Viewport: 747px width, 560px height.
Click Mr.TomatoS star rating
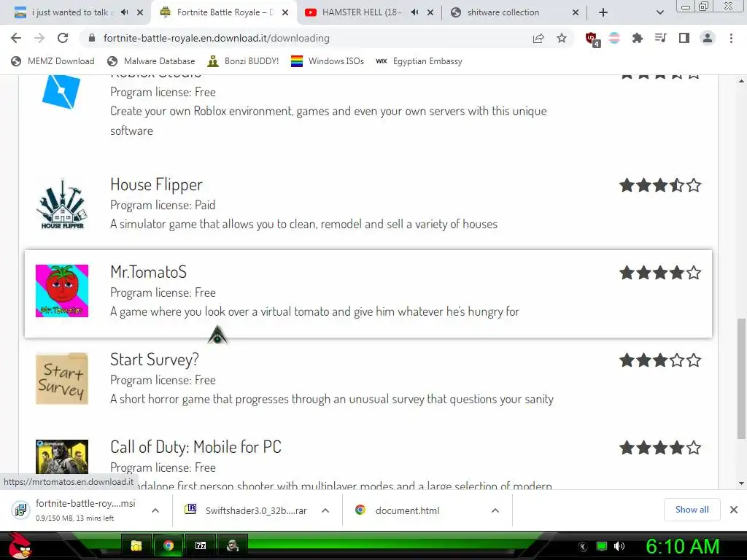coord(660,273)
